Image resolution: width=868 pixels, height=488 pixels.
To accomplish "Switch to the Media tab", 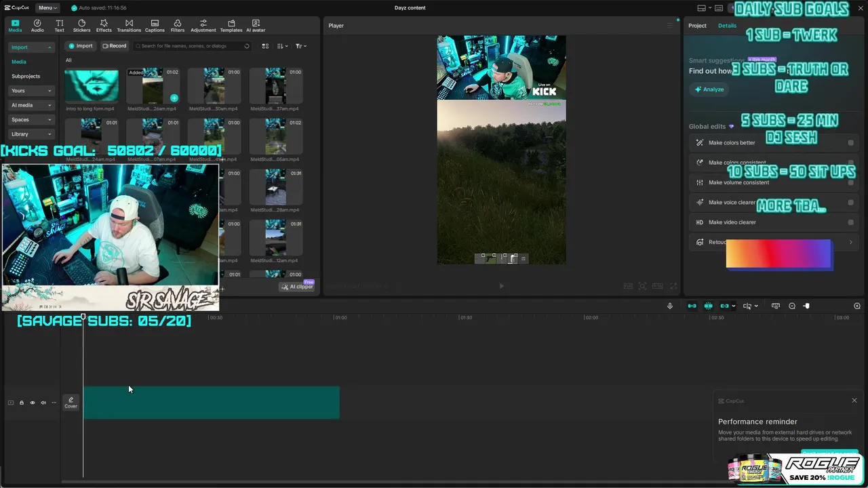I will [15, 26].
